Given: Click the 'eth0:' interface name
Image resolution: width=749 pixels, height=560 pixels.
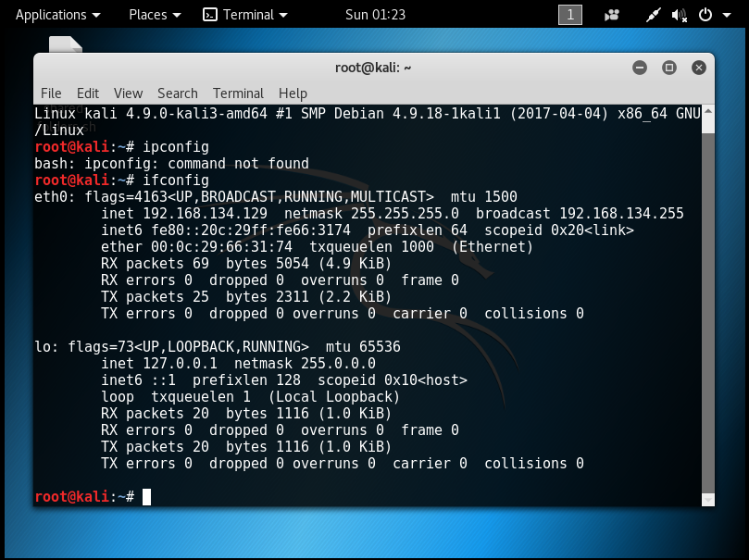Looking at the screenshot, I should (x=55, y=196).
